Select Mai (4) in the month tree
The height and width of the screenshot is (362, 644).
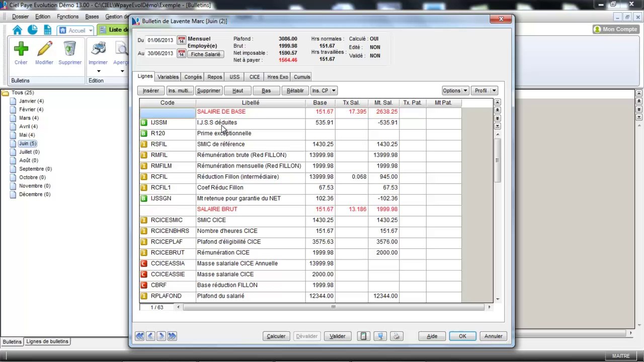tap(27, 135)
